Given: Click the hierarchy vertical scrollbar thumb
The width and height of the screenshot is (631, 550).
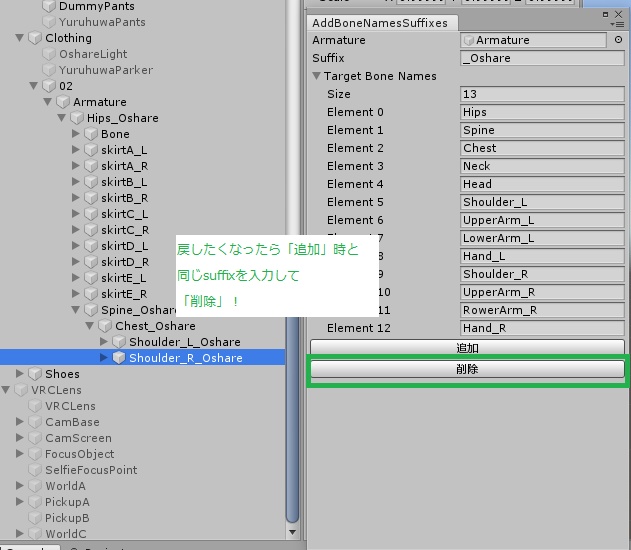Looking at the screenshot, I should (293, 418).
